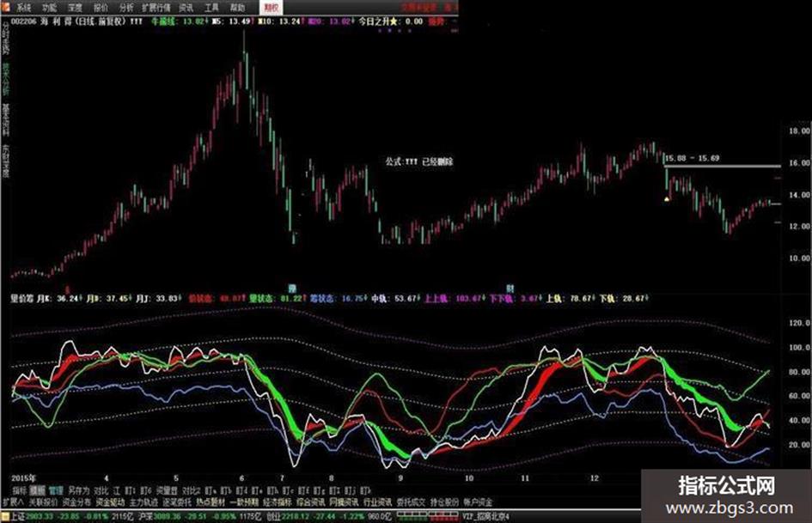Open the 功能 menu
The image size is (812, 523).
pyautogui.click(x=50, y=8)
